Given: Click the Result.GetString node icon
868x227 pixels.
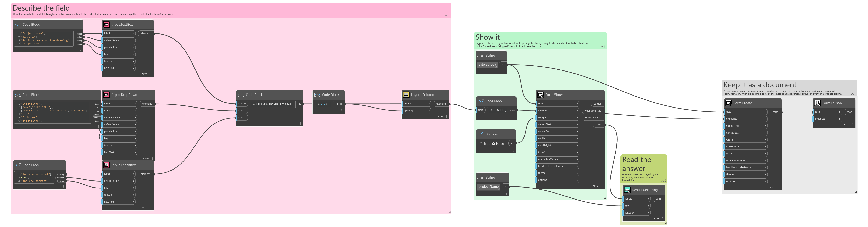Looking at the screenshot, I should [627, 190].
